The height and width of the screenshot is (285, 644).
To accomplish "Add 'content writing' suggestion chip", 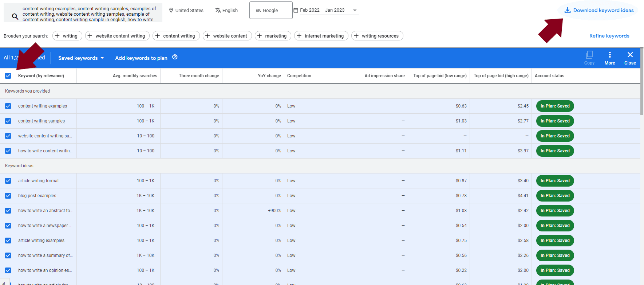I will [x=176, y=36].
